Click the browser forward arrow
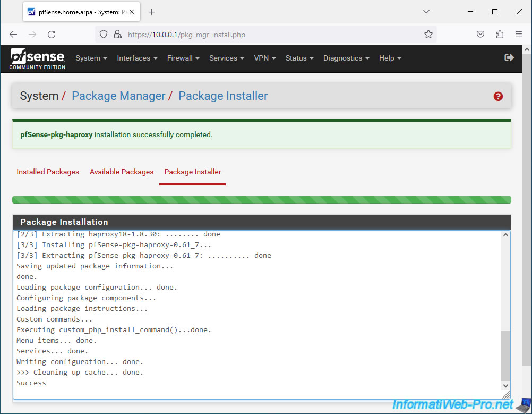This screenshot has width=532, height=414. coord(32,35)
